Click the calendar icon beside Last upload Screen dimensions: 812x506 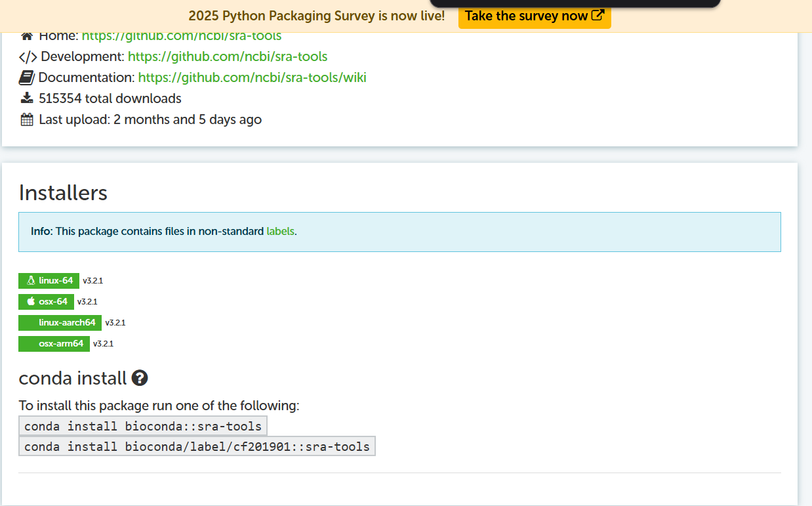click(27, 119)
